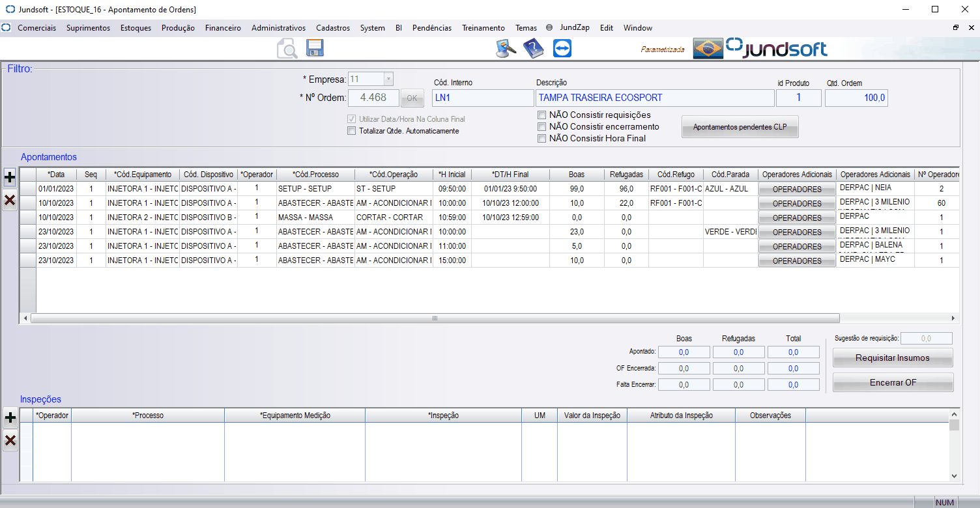
Task: Select cell AZUL - AZUL
Action: click(730, 189)
